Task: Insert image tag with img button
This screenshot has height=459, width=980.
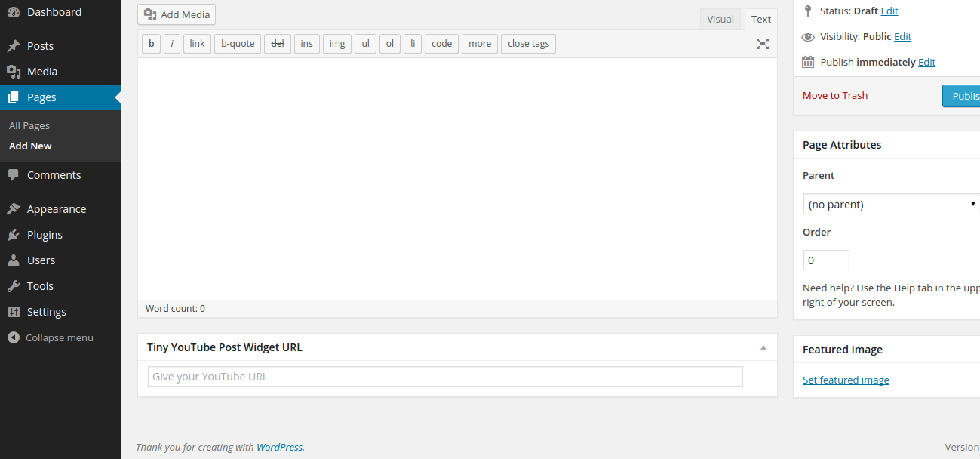Action: coord(337,44)
